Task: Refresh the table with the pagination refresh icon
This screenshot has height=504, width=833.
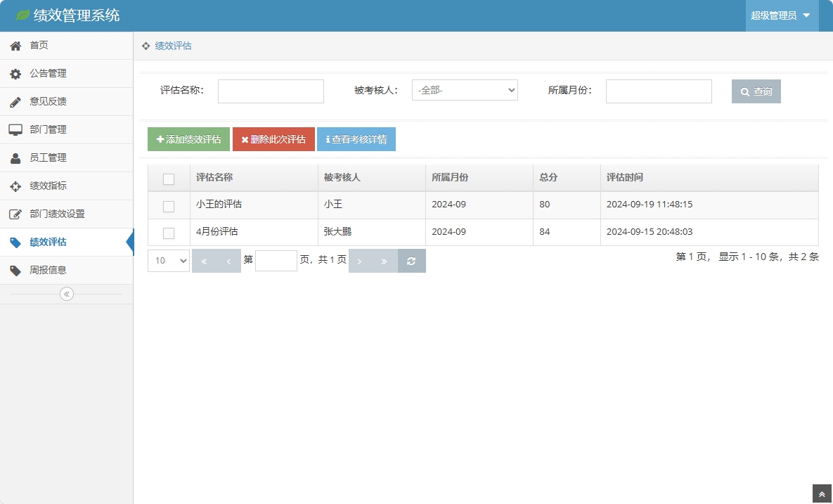Action: coord(412,260)
